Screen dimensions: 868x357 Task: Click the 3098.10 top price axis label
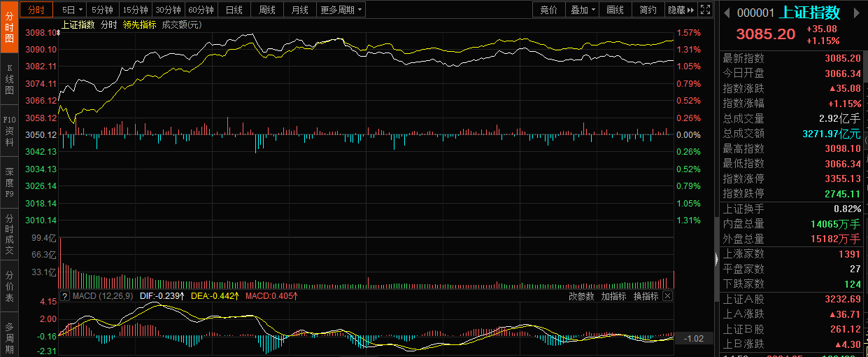coord(40,32)
